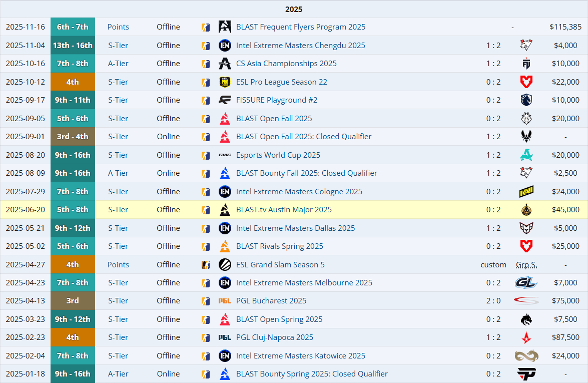Click the date 2025-11-16
Viewport: 588px width, 383px height.
point(25,27)
